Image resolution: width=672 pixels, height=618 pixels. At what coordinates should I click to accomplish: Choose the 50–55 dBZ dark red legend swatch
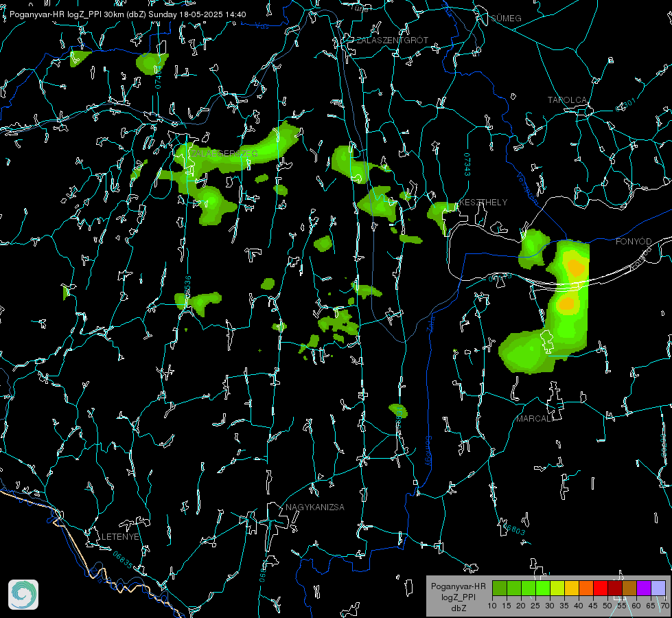(x=615, y=588)
